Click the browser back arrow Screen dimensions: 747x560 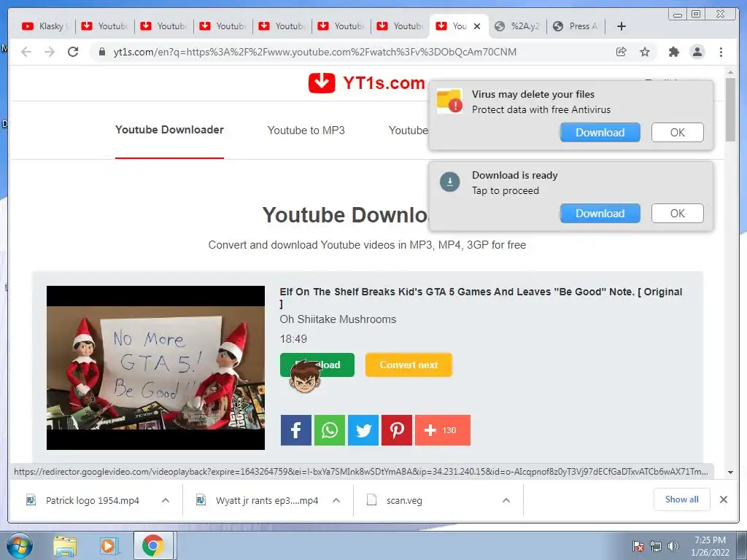tap(26, 52)
